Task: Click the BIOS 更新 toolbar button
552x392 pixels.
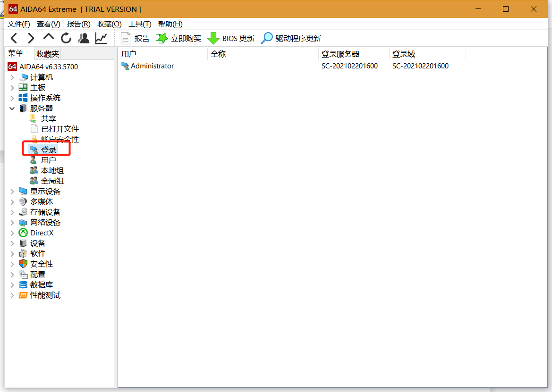Action: pyautogui.click(x=231, y=38)
